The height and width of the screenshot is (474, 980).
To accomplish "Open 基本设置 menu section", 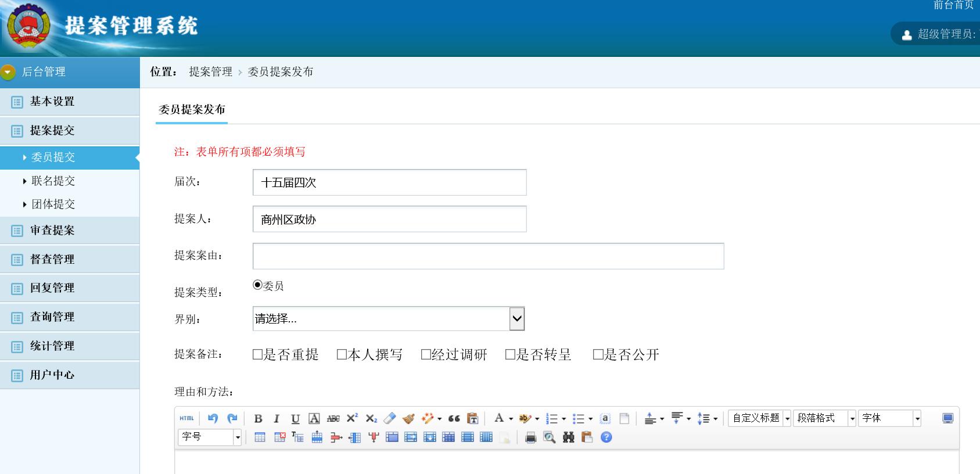I will pos(70,102).
